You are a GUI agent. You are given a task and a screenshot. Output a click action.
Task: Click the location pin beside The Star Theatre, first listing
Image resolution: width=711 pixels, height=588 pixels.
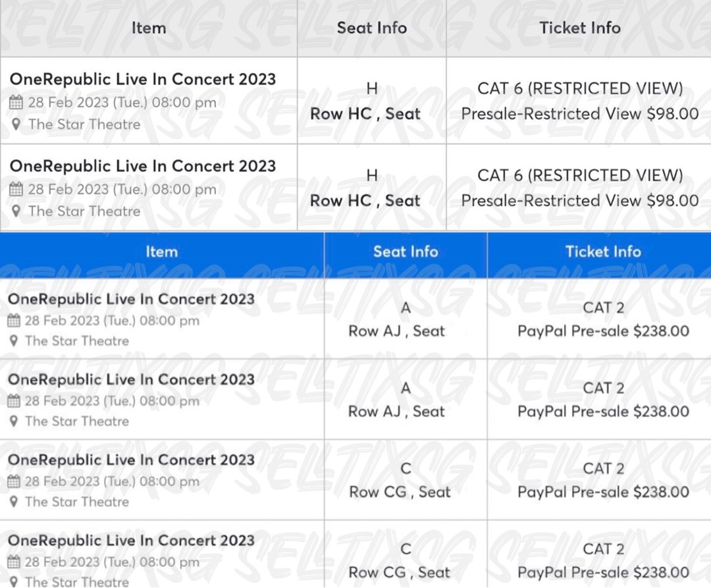pos(16,124)
